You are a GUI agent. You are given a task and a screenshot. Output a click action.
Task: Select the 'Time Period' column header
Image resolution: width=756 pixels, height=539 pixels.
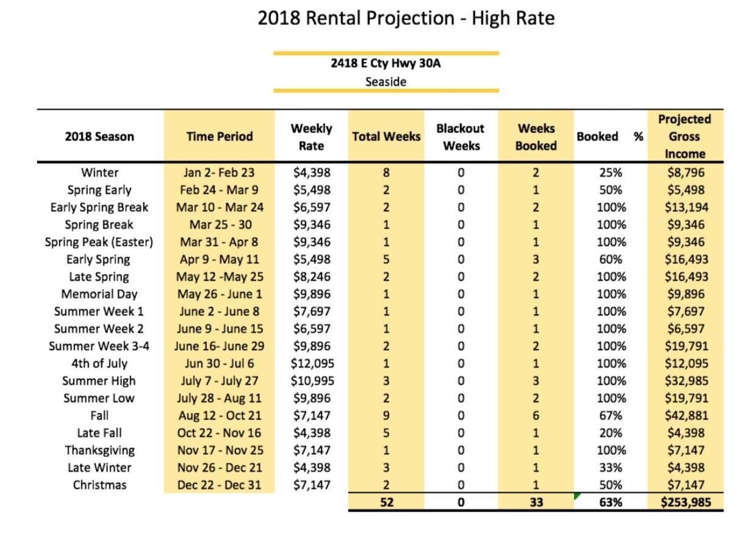[220, 137]
